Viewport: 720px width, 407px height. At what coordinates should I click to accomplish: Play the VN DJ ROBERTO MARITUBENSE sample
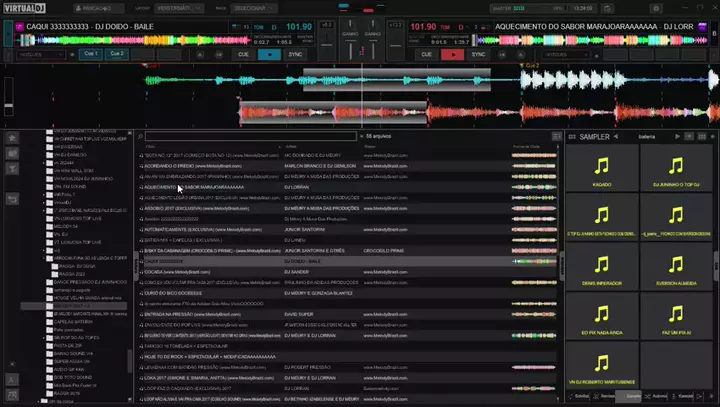[x=602, y=365]
